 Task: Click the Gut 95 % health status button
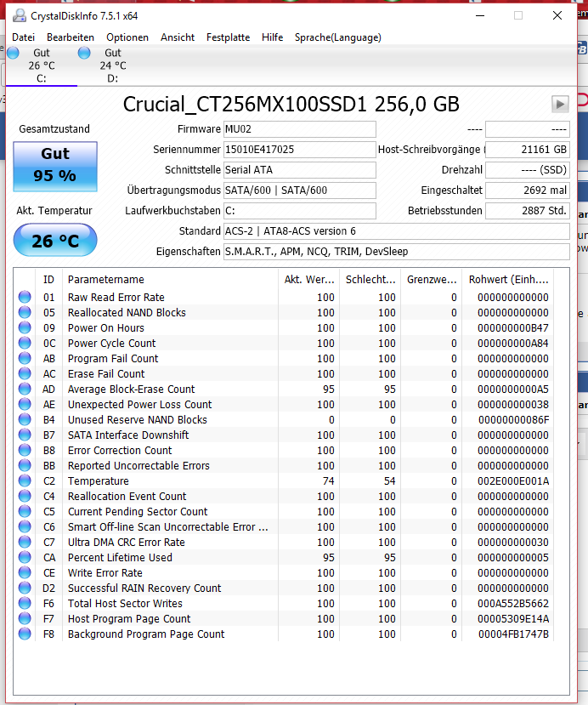(55, 167)
